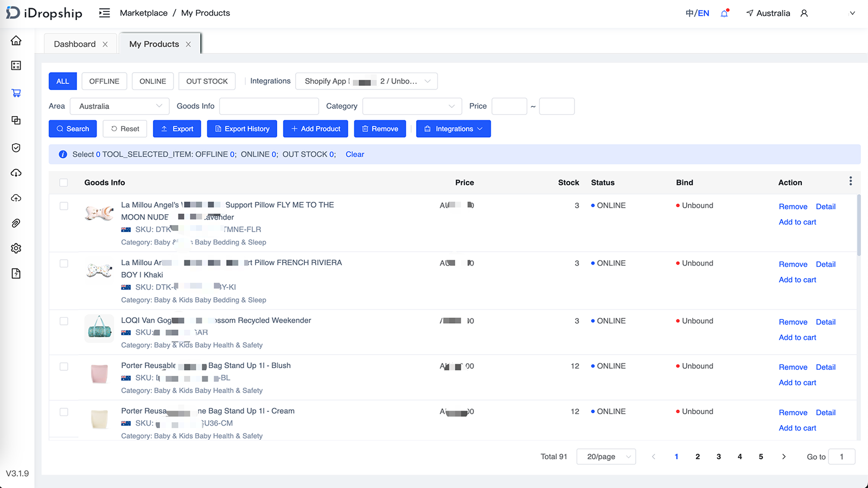Open the help document sidebar icon
Image resolution: width=868 pixels, height=488 pixels.
tap(16, 273)
